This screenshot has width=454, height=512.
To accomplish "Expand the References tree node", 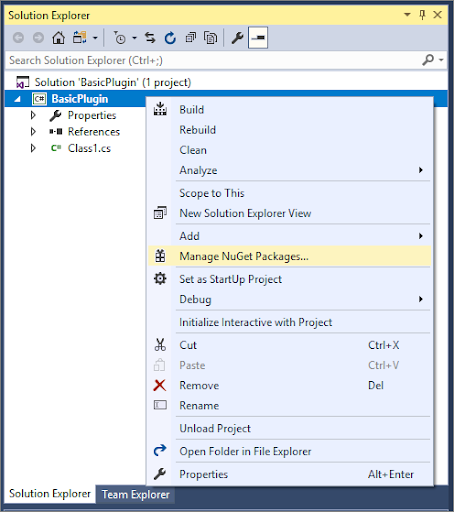I will pos(33,132).
